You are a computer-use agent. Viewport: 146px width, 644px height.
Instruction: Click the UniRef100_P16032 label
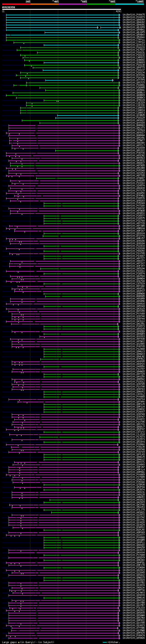point(133,208)
